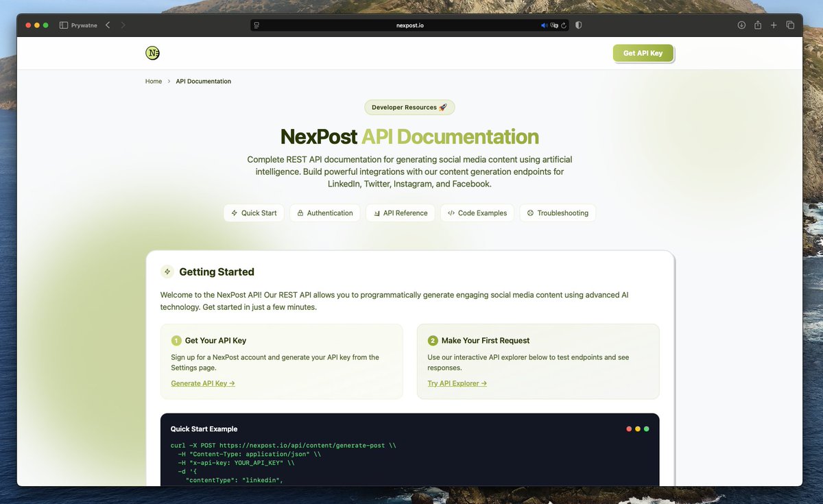
Task: Click the Get Your API Key heading
Action: coord(215,341)
